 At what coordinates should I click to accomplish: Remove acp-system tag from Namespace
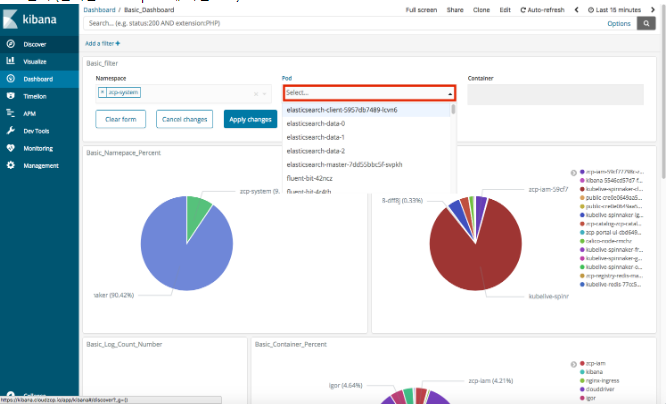coord(102,92)
